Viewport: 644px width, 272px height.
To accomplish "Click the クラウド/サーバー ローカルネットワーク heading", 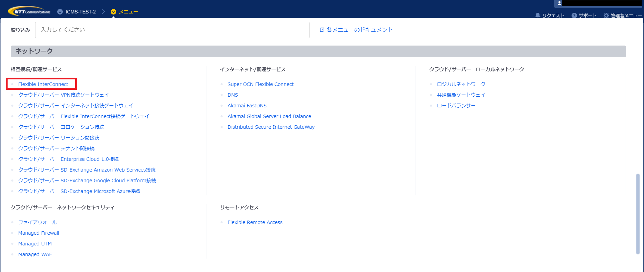I will pyautogui.click(x=477, y=69).
